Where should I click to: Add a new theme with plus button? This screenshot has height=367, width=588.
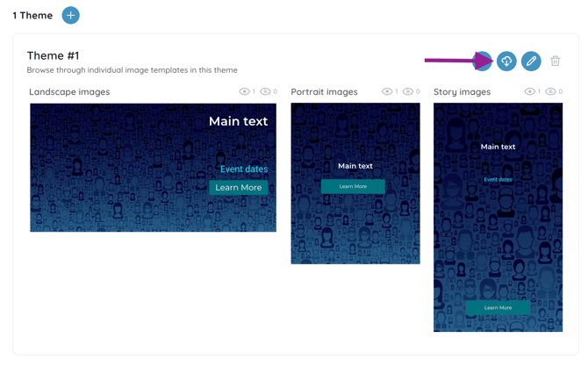71,15
